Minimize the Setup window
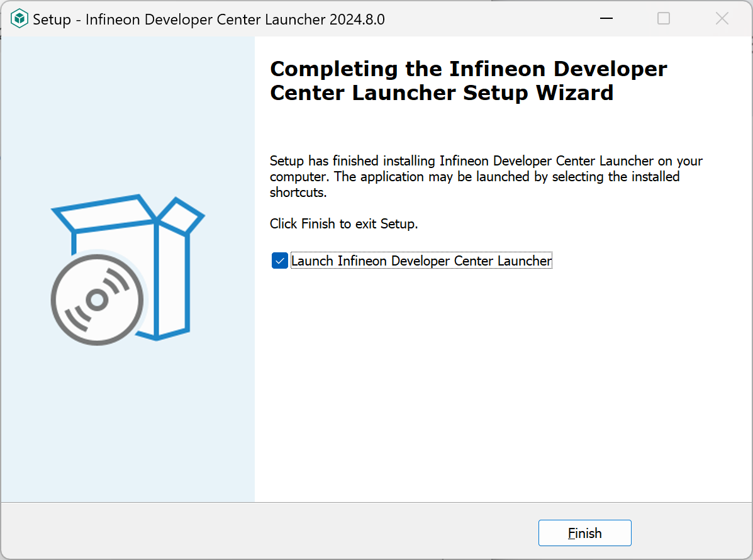753x560 pixels. click(x=606, y=19)
